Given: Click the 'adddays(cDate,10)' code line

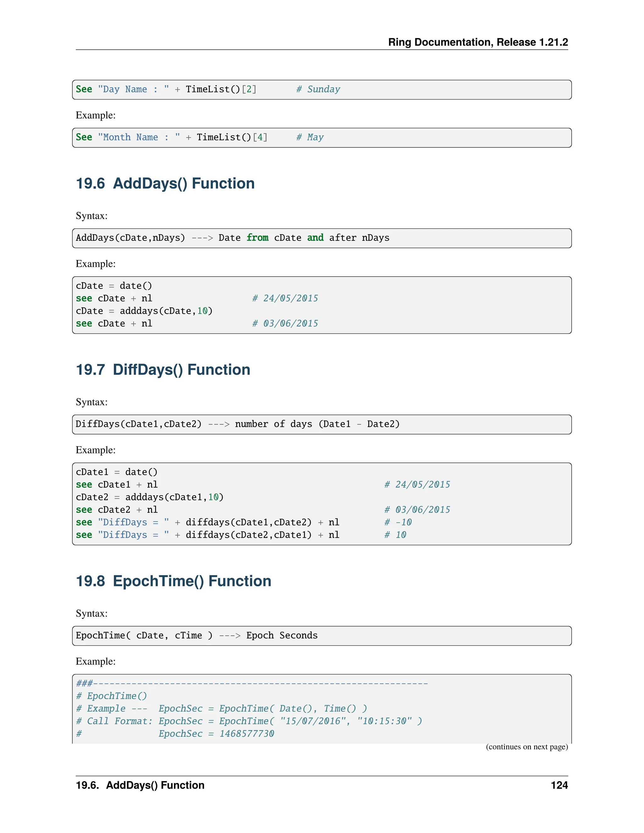Looking at the screenshot, I should coord(144,311).
